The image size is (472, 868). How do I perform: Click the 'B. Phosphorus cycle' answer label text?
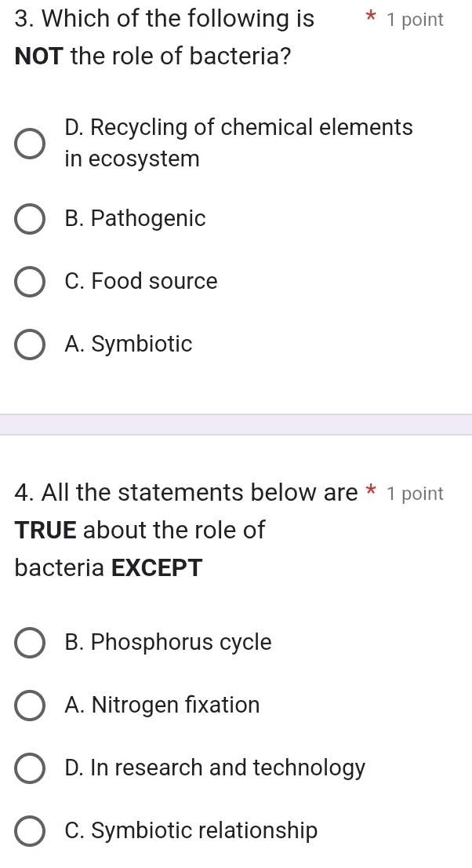pyautogui.click(x=169, y=642)
